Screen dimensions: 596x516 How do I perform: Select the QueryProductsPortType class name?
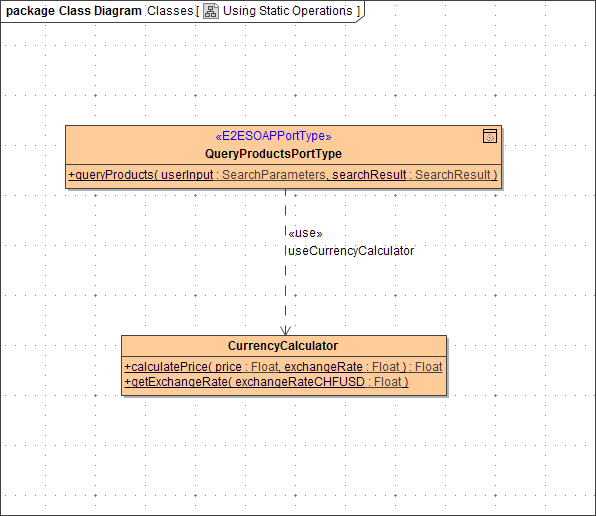click(x=273, y=154)
